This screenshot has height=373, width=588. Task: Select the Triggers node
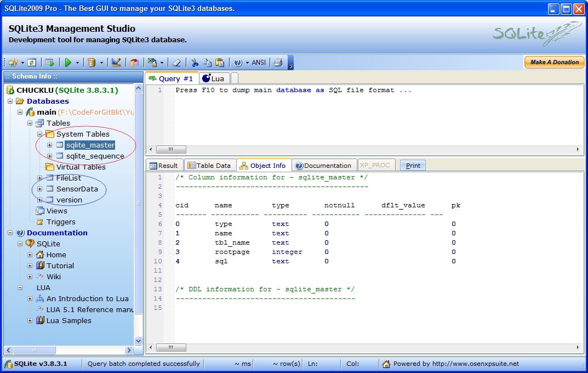click(x=61, y=222)
